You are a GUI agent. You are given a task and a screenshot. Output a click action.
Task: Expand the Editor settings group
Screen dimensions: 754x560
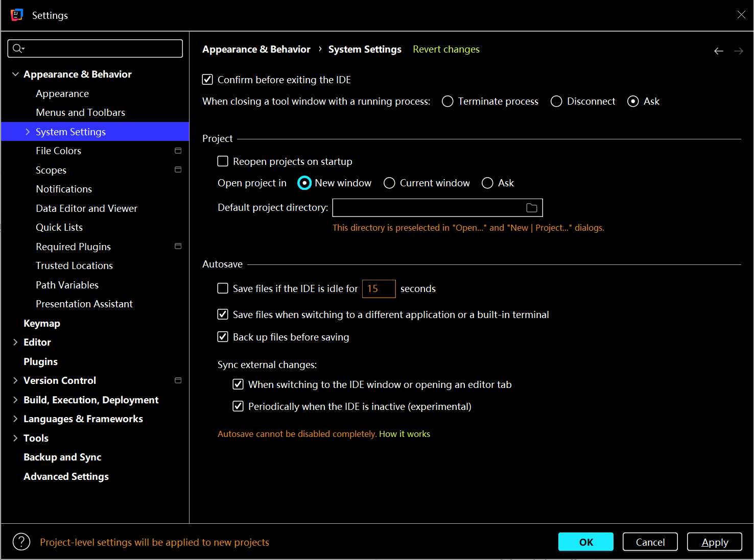(x=15, y=343)
